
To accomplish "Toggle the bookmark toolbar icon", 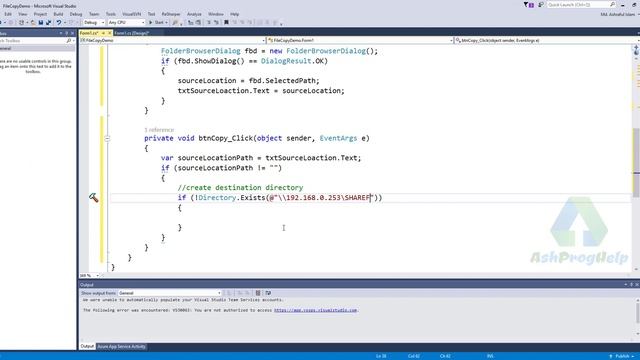I will [226, 22].
